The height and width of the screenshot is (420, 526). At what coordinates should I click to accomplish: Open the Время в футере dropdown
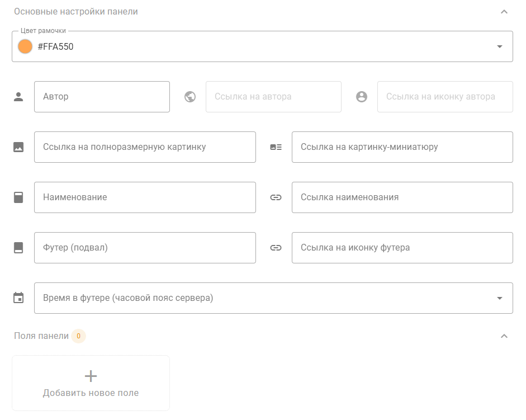click(x=499, y=298)
